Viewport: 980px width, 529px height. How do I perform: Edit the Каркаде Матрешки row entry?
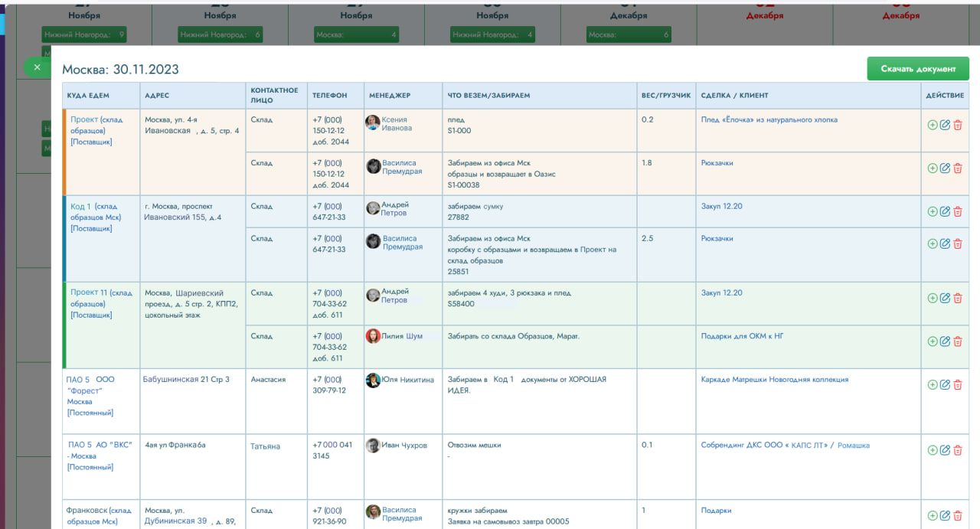click(x=945, y=385)
